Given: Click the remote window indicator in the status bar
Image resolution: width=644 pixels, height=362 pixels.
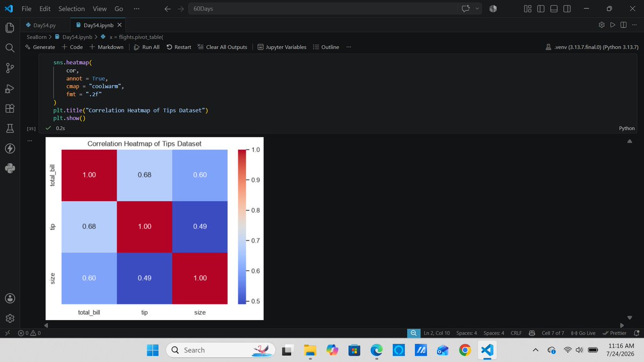Looking at the screenshot, I should [7, 333].
